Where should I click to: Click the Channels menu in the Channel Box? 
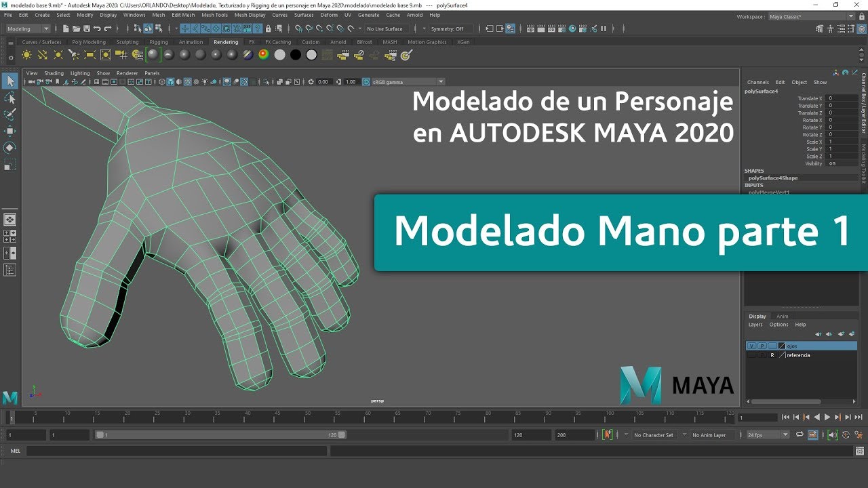(x=757, y=82)
